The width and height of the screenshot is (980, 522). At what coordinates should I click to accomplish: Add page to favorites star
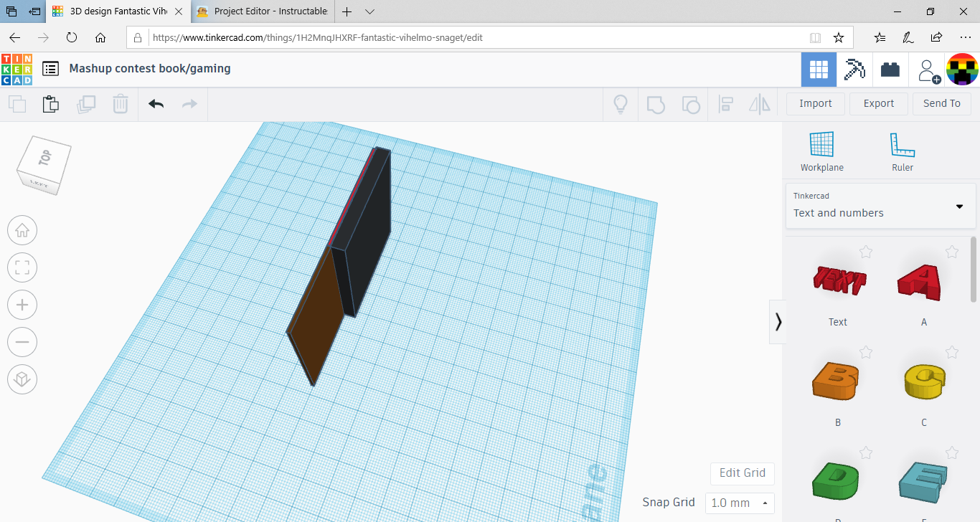(x=838, y=37)
